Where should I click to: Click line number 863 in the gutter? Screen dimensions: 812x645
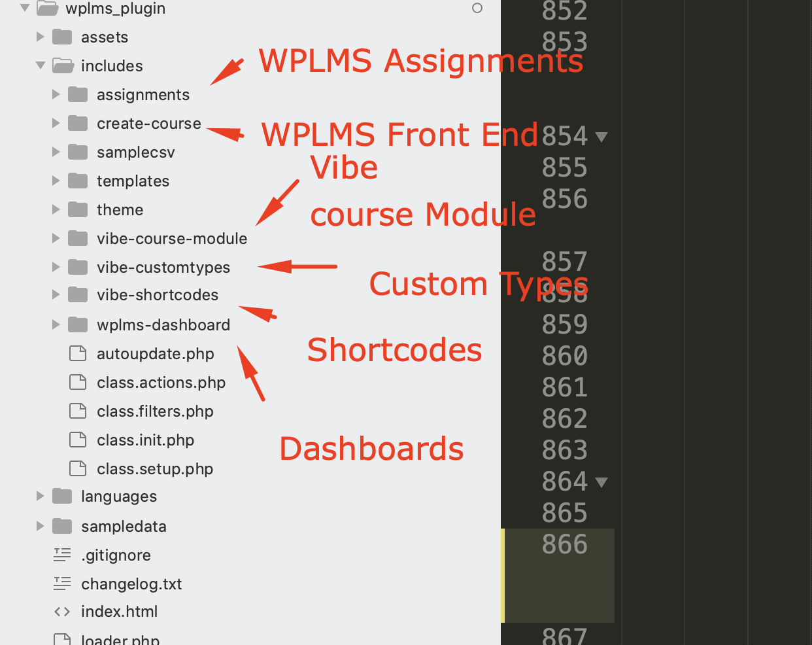tap(565, 451)
